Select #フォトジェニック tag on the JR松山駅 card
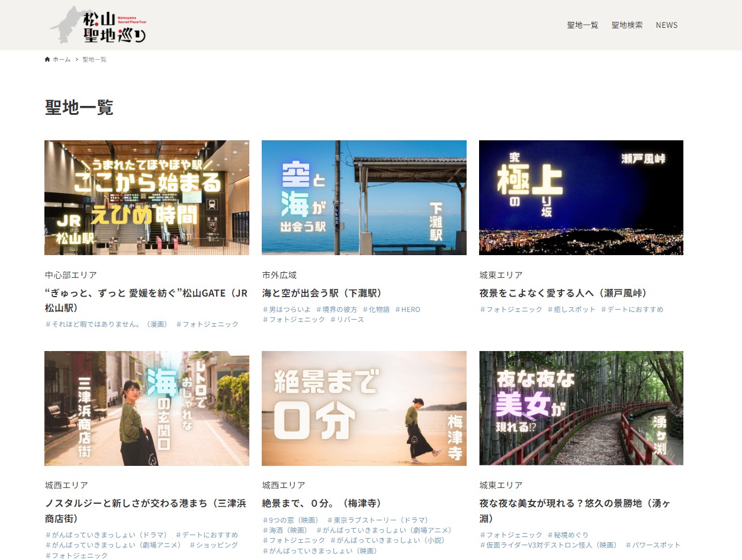Screen dimensions: 742x560 pos(207,324)
